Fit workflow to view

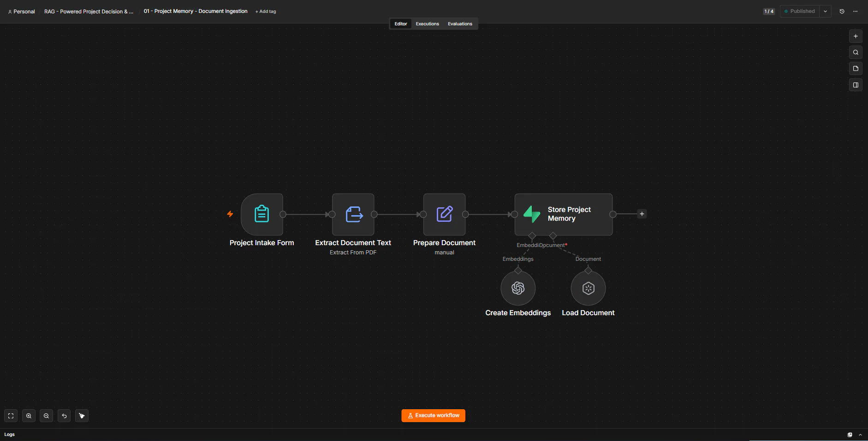click(11, 416)
